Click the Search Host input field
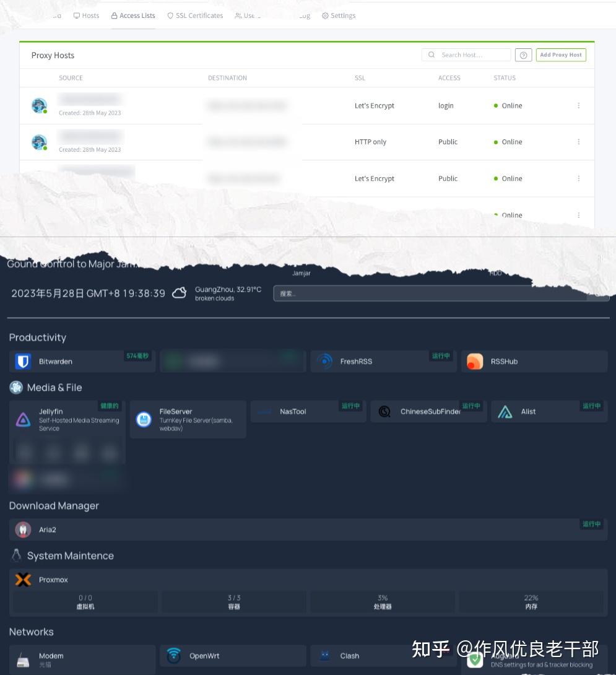616x675 pixels. click(466, 54)
